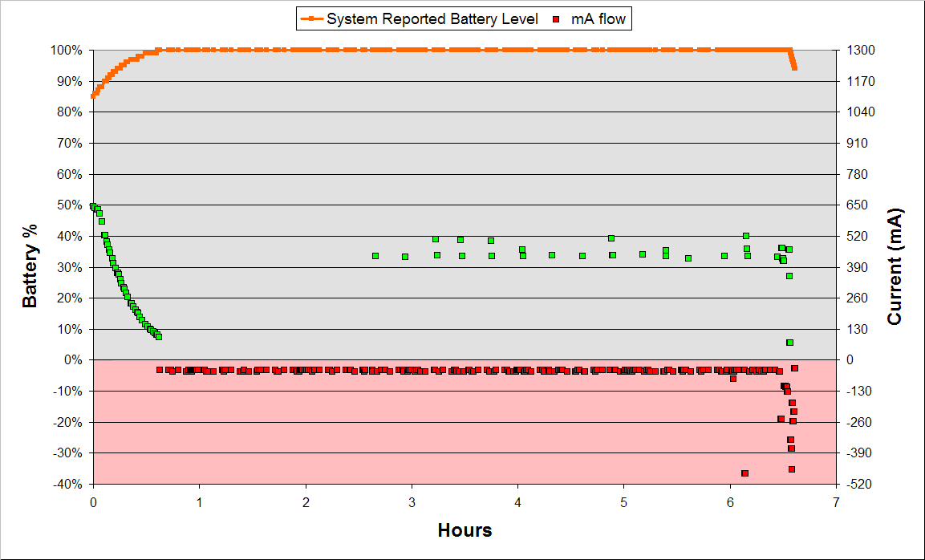This screenshot has height=560, width=925.
Task: Select the red outlier marker around -350 mA
Action: 793,440
